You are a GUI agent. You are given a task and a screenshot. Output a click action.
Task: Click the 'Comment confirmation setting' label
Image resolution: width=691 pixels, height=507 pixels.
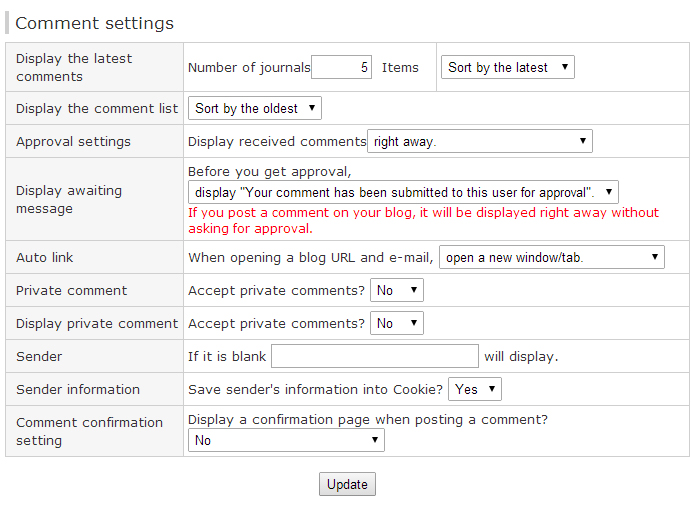pos(89,431)
